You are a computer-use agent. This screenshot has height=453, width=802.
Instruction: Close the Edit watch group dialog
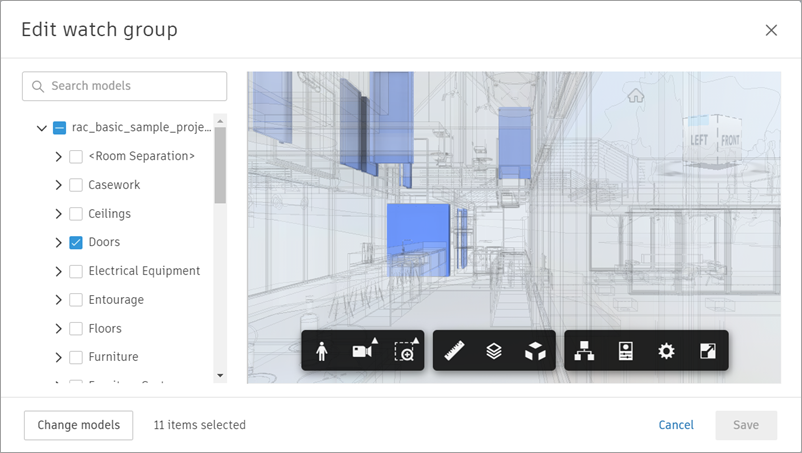[771, 30]
